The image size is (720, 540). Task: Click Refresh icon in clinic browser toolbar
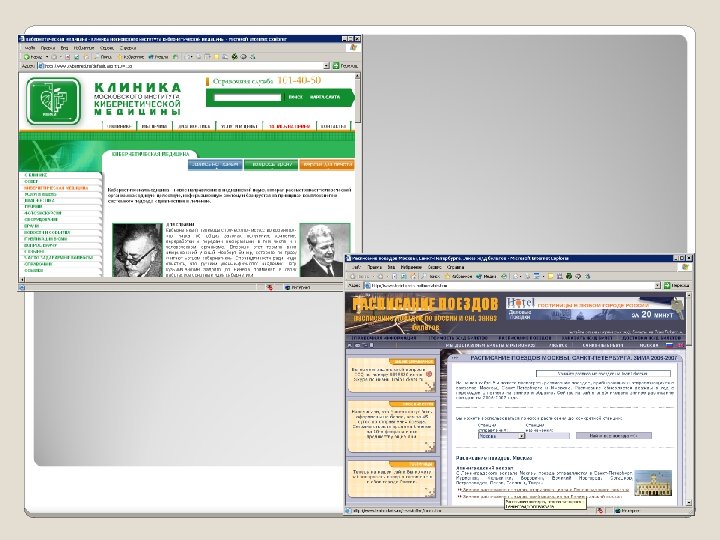pyautogui.click(x=77, y=57)
